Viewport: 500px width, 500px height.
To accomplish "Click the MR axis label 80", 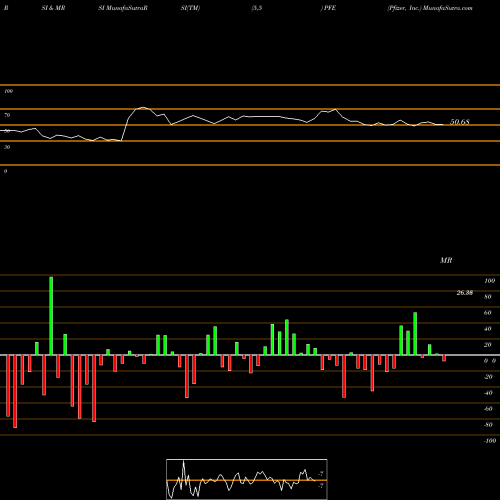I will [488, 297].
